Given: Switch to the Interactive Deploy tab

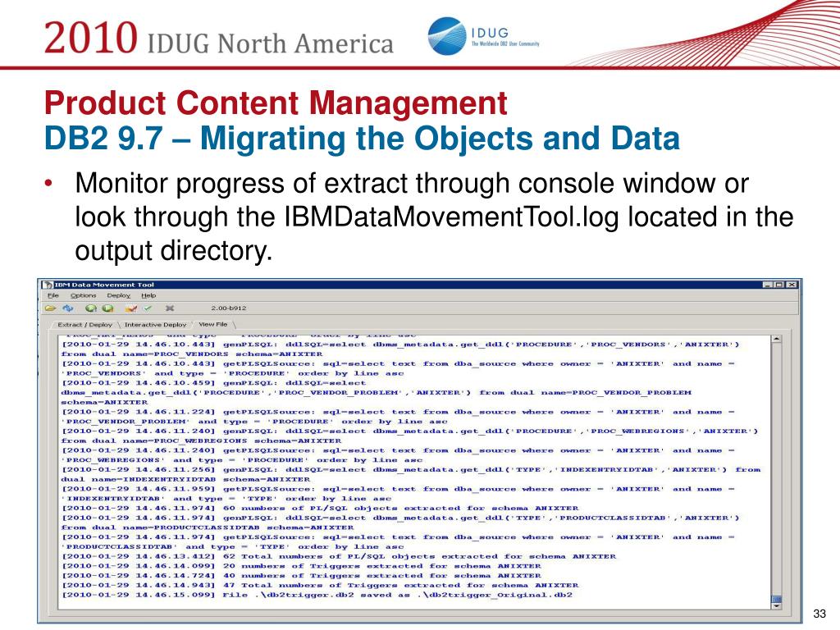Looking at the screenshot, I should pos(155,325).
